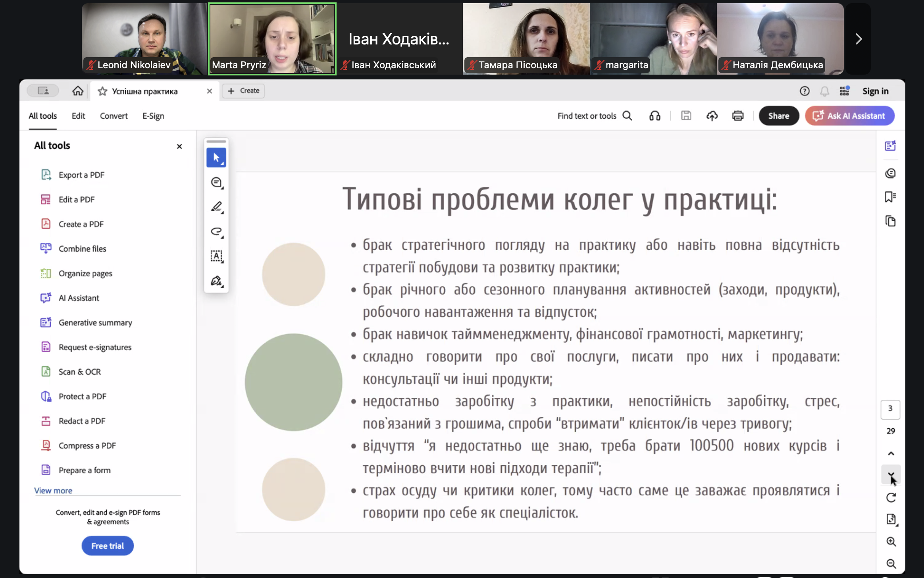Click the page number 3 field
The width and height of the screenshot is (924, 578).
(890, 408)
